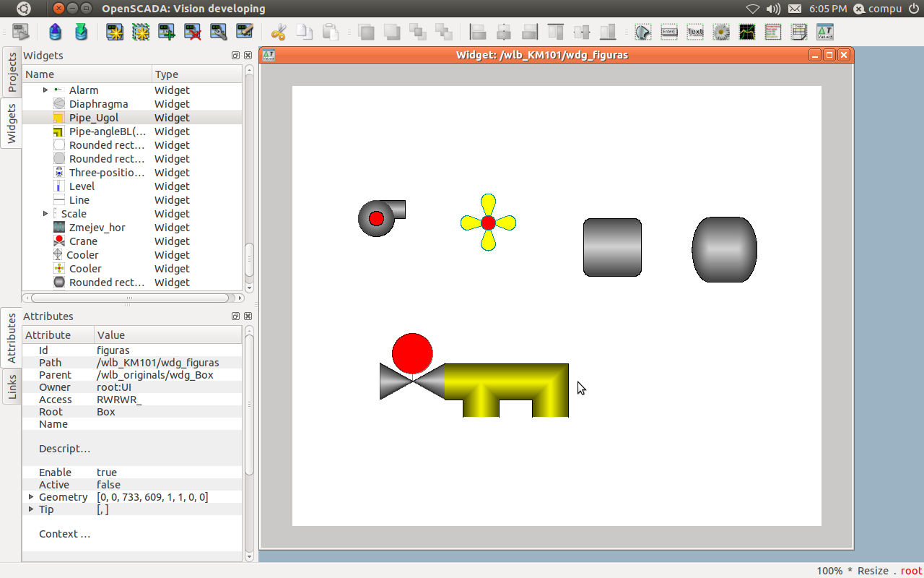Select the Media daisy widget tool
Screen dimensions: 924x578
click(720, 32)
